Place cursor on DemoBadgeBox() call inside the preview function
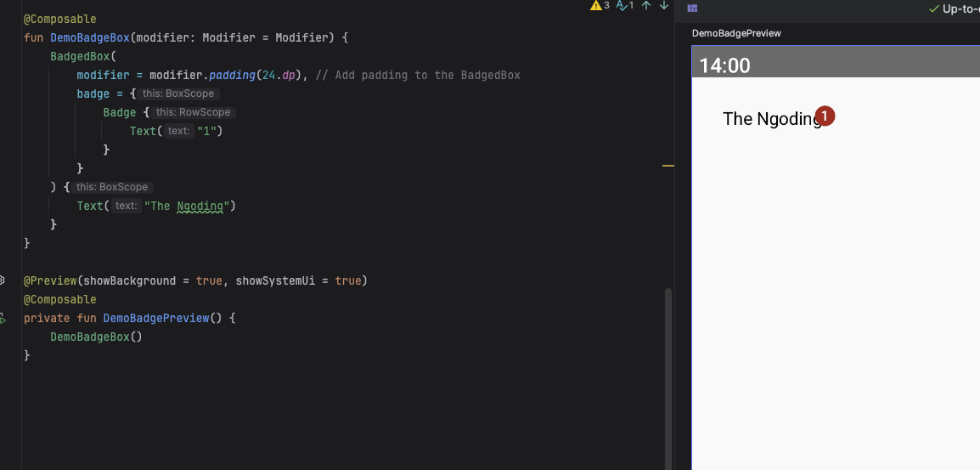 click(95, 337)
